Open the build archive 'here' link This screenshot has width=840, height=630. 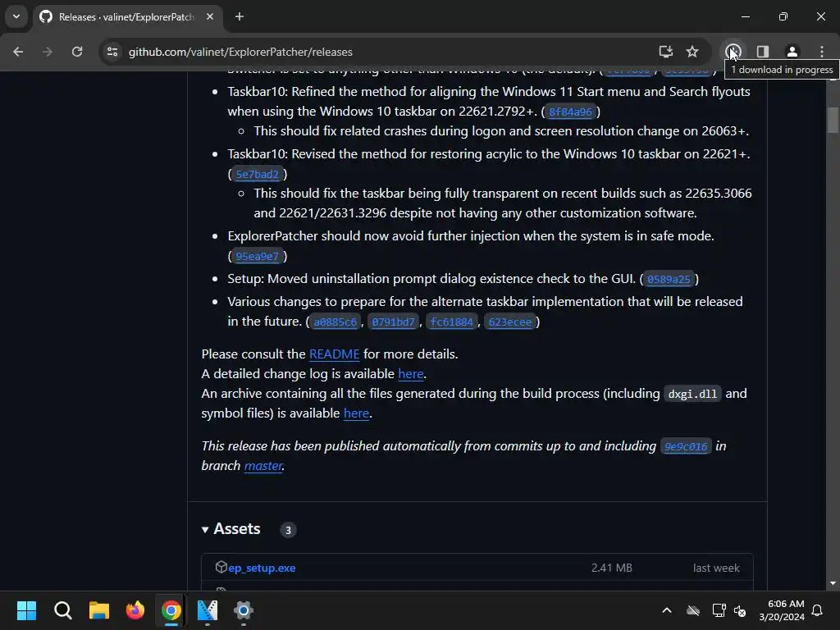[356, 413]
